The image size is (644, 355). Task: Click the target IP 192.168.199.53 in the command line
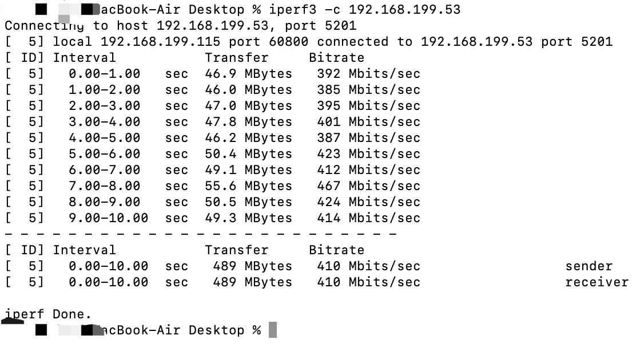404,10
